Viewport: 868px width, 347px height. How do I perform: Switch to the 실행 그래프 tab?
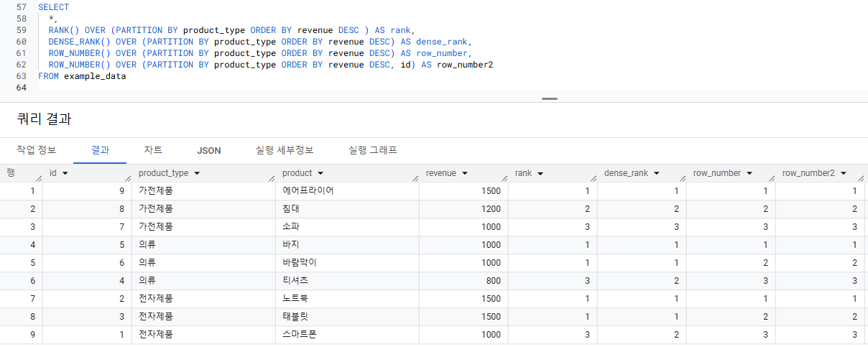(373, 150)
